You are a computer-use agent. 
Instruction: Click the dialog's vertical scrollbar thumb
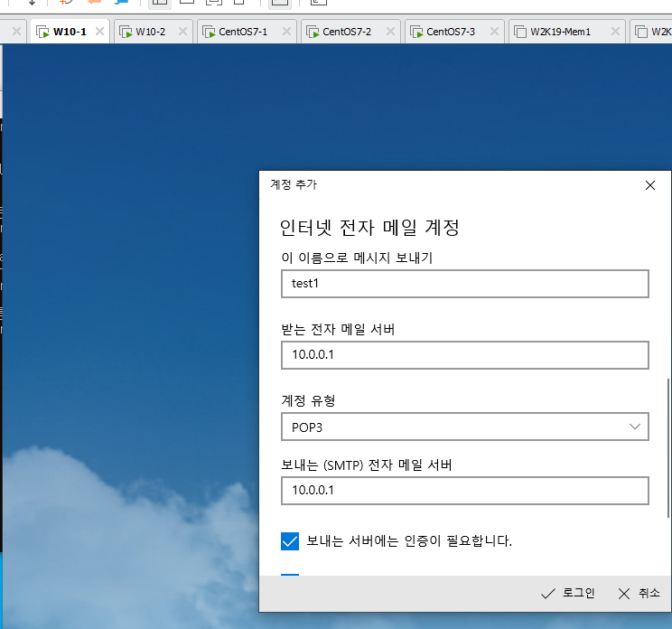[667, 448]
